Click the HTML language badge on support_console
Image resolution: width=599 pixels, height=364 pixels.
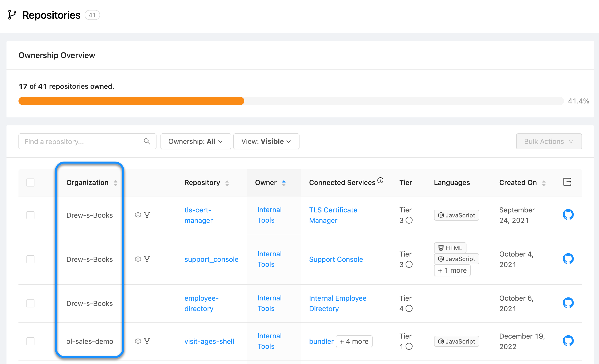pos(450,248)
